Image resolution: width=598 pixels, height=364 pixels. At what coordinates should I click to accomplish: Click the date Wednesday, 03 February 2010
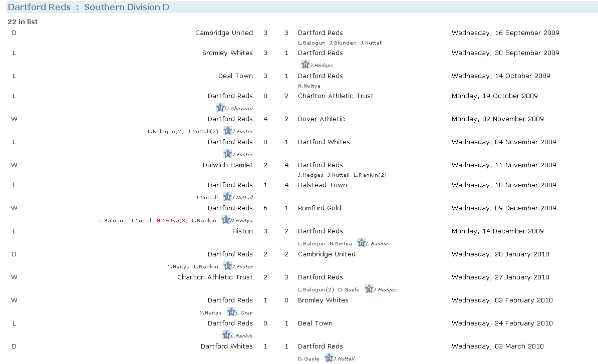[x=502, y=300]
